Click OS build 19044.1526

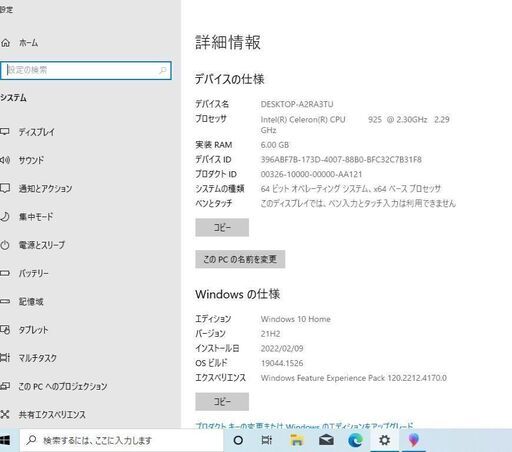click(x=282, y=363)
